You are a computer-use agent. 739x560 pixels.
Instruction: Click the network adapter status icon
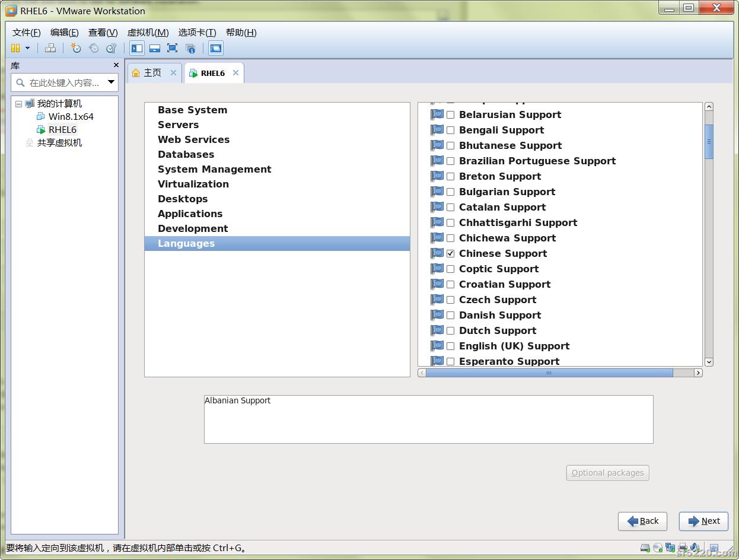click(x=670, y=548)
